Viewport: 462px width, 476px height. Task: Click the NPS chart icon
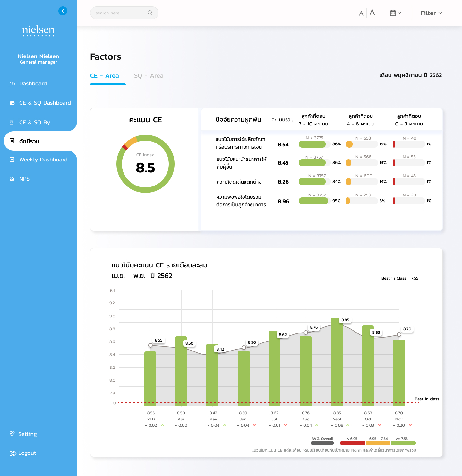click(12, 179)
